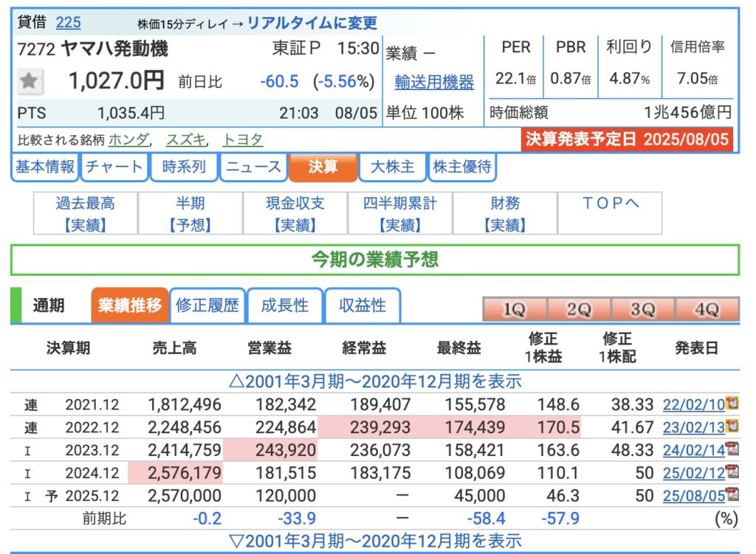Jump to 過去最高【実績】 section

coord(86,213)
